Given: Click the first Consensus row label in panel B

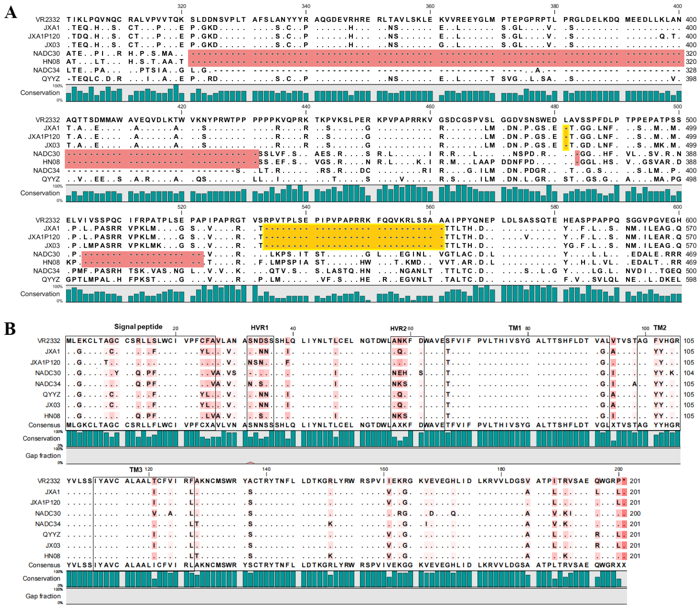Looking at the screenshot, I should coord(44,425).
